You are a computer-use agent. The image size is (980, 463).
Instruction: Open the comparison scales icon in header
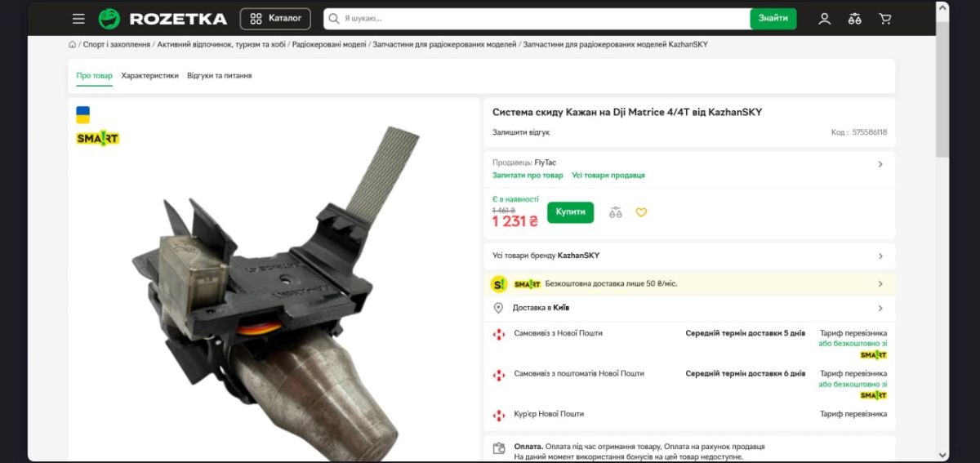click(x=855, y=19)
